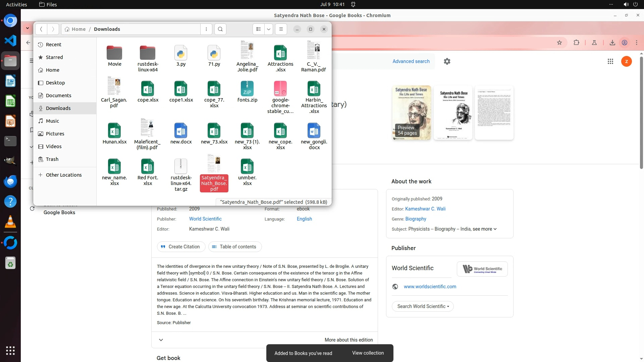
Task: Go back in Files navigation
Action: pyautogui.click(x=41, y=29)
